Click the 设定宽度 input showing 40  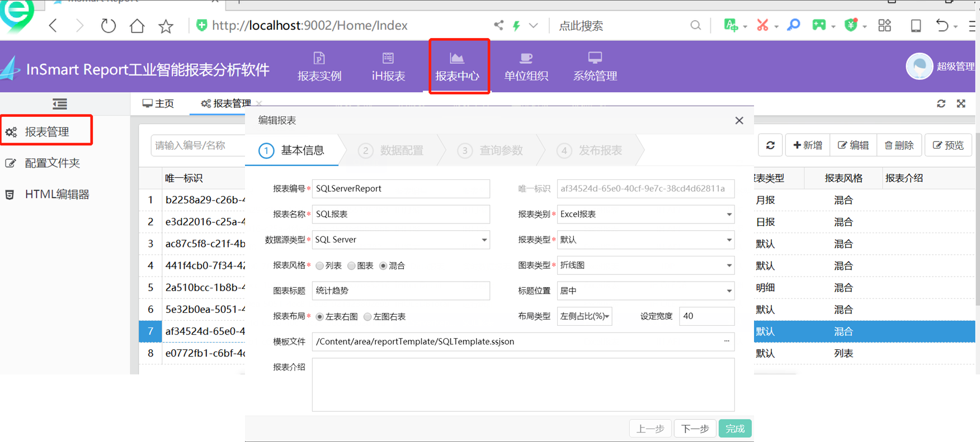[x=706, y=316]
